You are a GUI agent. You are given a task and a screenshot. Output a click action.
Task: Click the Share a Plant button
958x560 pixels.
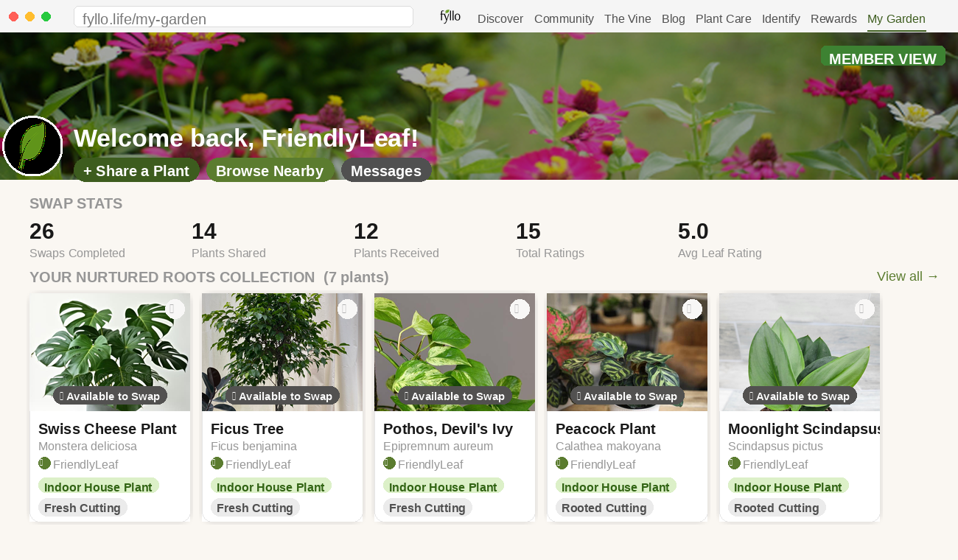point(136,170)
